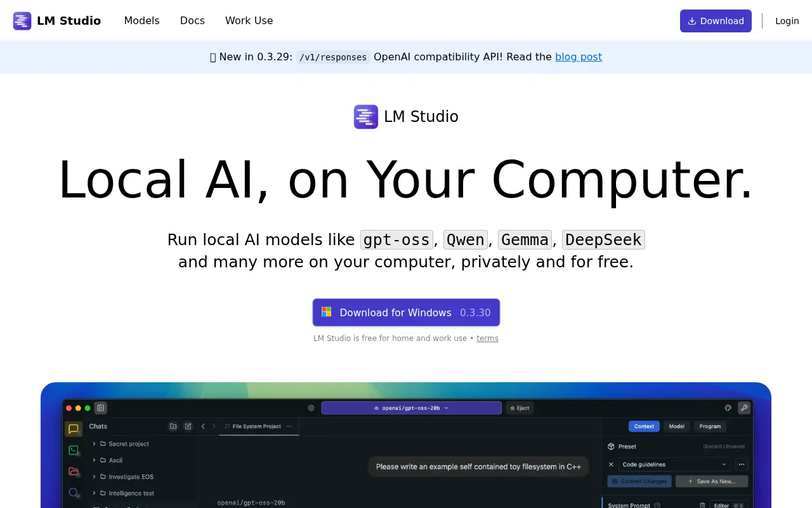The image size is (812, 508).
Task: Open the Chats panel in the sidebar
Action: [x=73, y=429]
